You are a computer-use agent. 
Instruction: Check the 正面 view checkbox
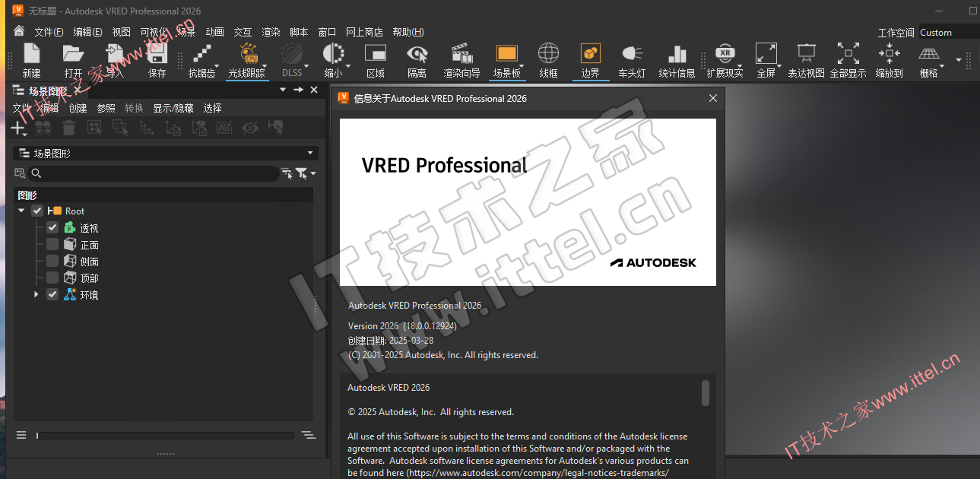click(52, 244)
